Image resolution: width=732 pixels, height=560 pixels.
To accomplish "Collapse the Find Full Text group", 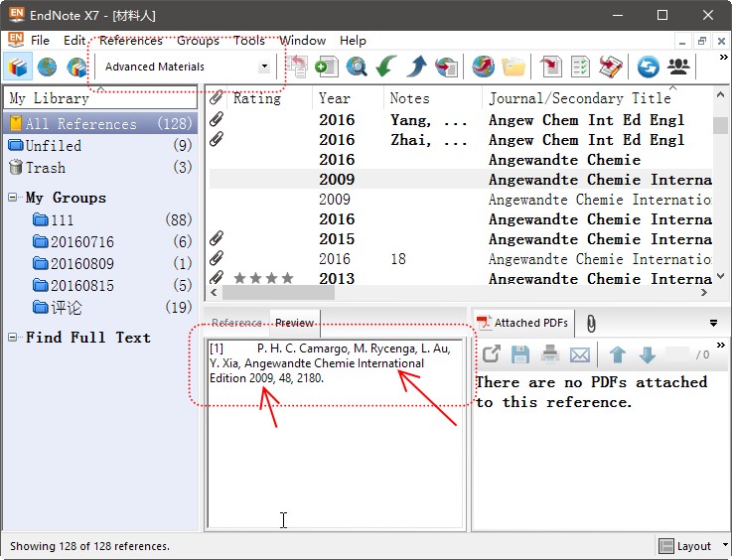I will pyautogui.click(x=13, y=338).
